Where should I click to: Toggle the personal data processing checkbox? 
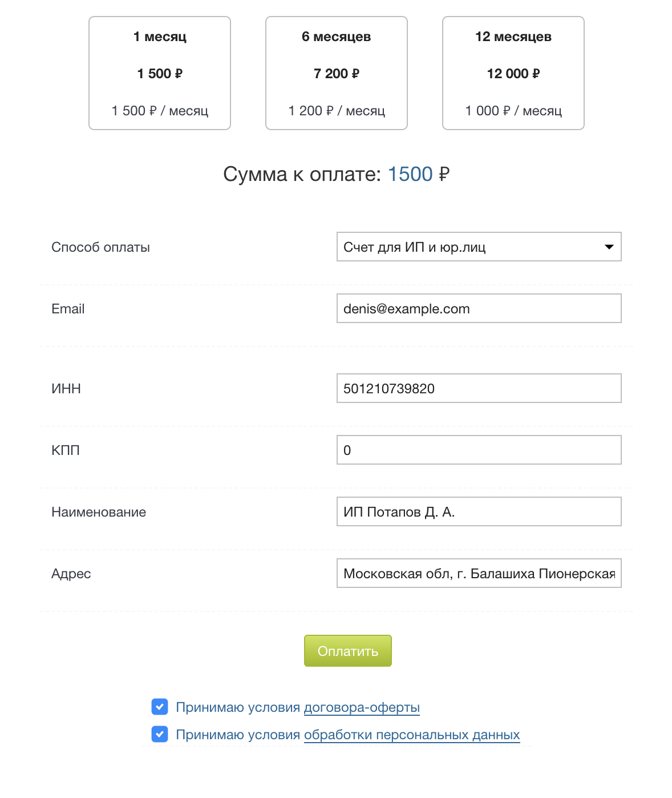(x=160, y=734)
